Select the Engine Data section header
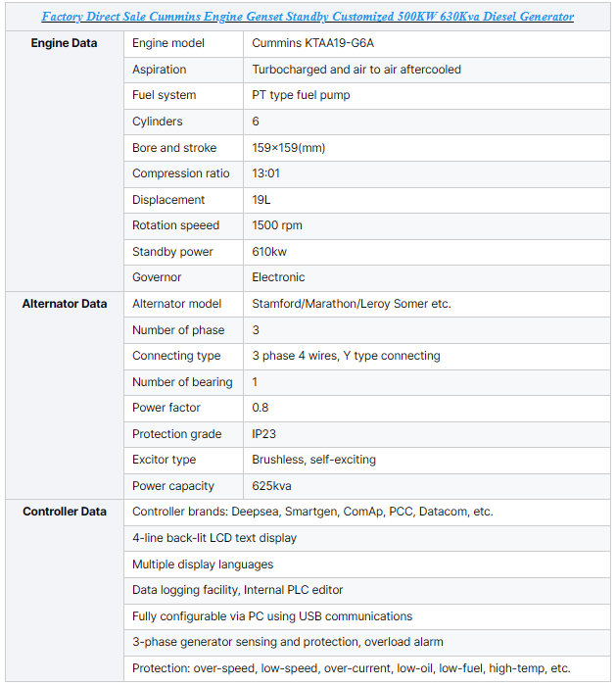Viewport: 616px width, 686px height. click(64, 43)
